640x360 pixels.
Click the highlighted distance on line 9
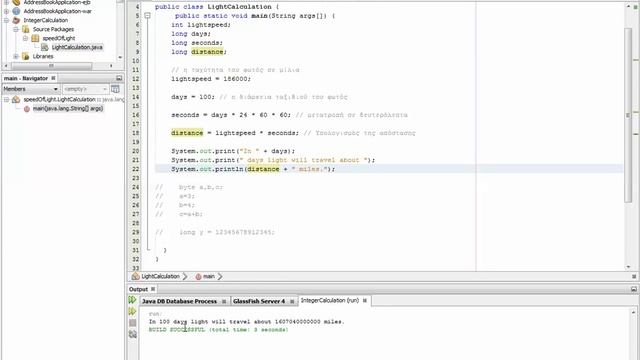pyautogui.click(x=207, y=52)
